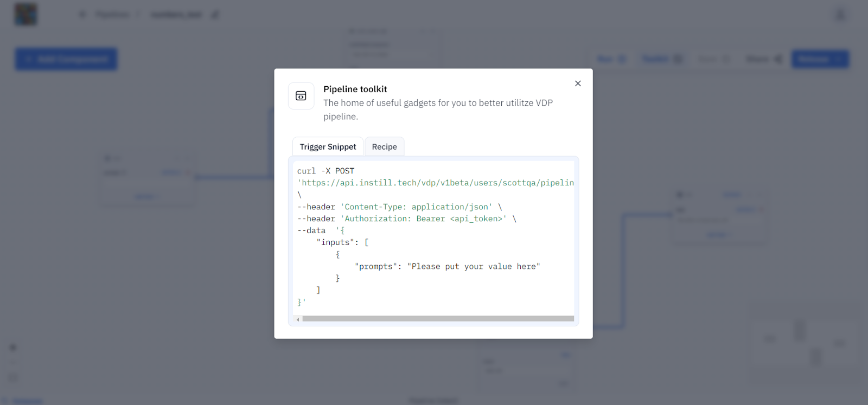Open the user avatar menu, top right
The image size is (868, 405).
click(x=840, y=15)
